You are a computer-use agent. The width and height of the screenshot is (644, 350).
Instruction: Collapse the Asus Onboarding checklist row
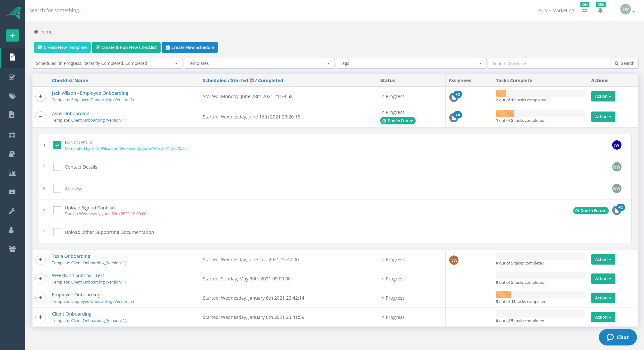click(41, 117)
